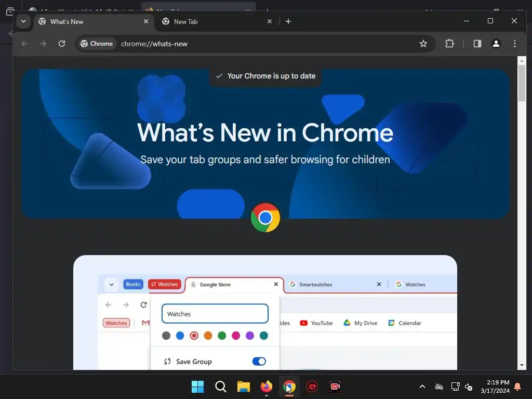Open the YouTube bookmark
Screen dimensions: 532x399
(x=316, y=323)
